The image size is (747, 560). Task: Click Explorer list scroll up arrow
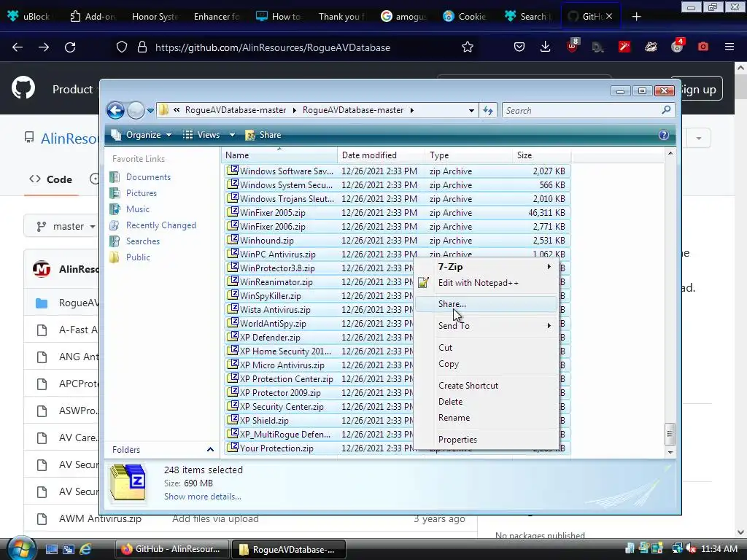(x=670, y=153)
